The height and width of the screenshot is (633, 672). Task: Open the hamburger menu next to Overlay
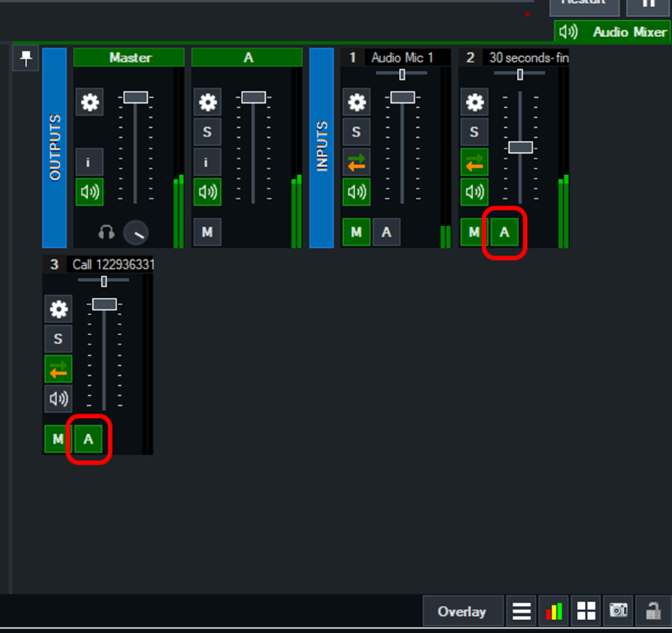tap(522, 611)
